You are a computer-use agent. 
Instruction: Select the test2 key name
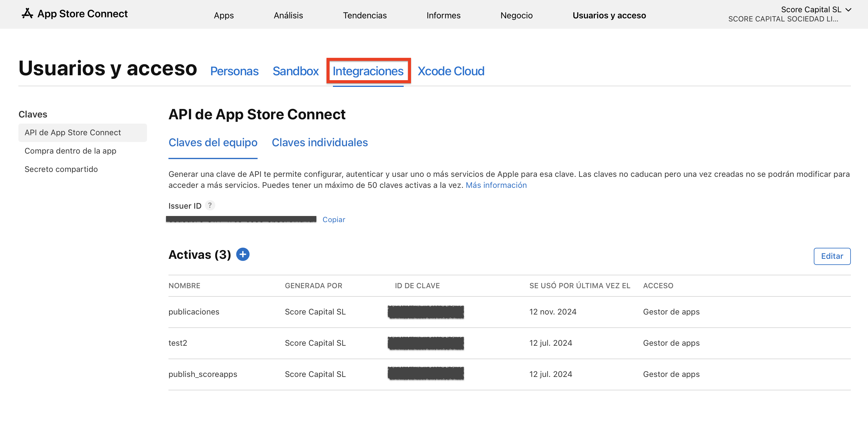click(178, 343)
